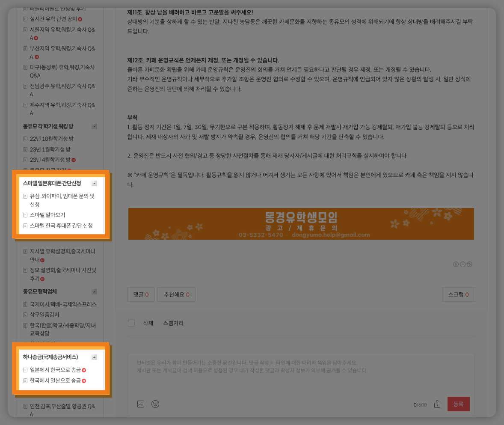Screen dimensions: 504x425
Task: Click the board icon beside 23년 1월학기생 방
Action: (x=25, y=149)
